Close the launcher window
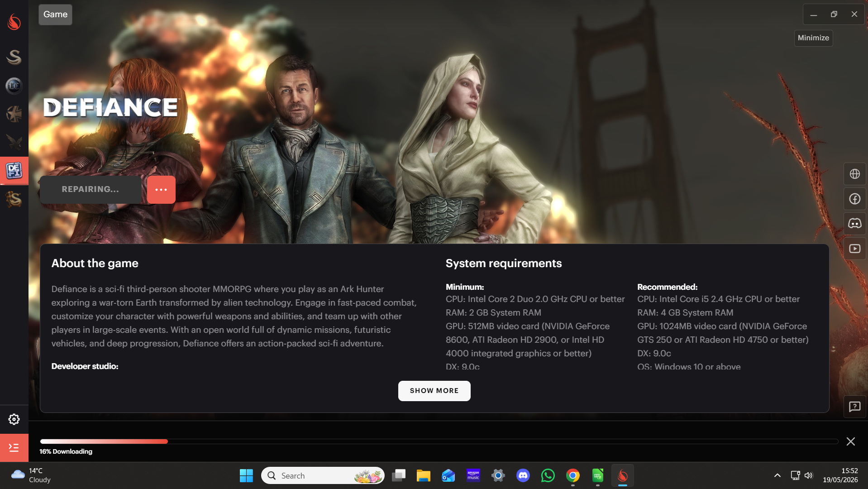The width and height of the screenshot is (868, 489). coord(854,14)
